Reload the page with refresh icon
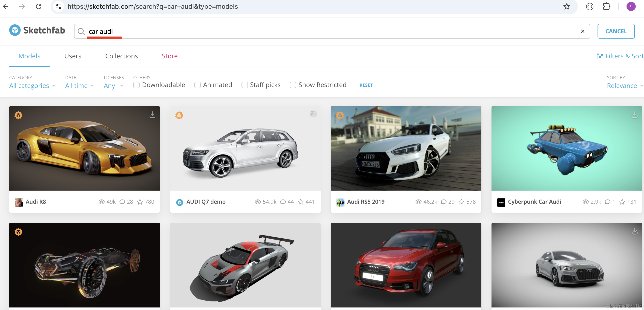This screenshot has height=310, width=644. pyautogui.click(x=39, y=6)
